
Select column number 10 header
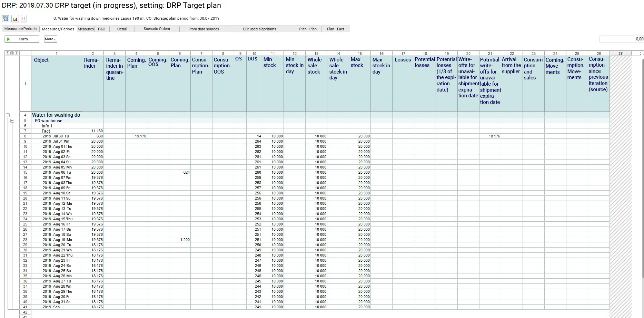[254, 54]
